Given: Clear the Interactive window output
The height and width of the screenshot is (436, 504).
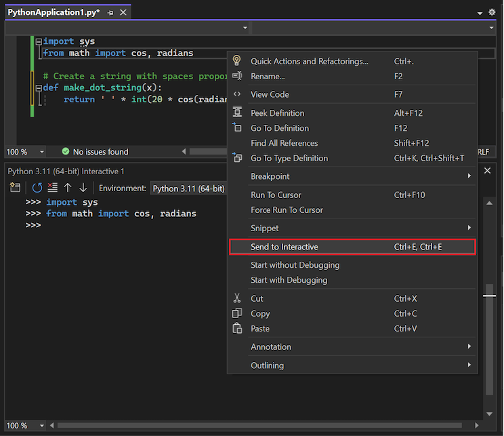Looking at the screenshot, I should (x=52, y=188).
